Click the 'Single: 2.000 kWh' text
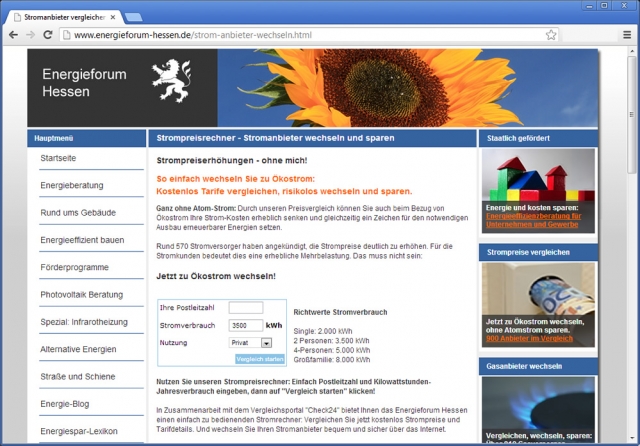This screenshot has height=446, width=640. 322,331
